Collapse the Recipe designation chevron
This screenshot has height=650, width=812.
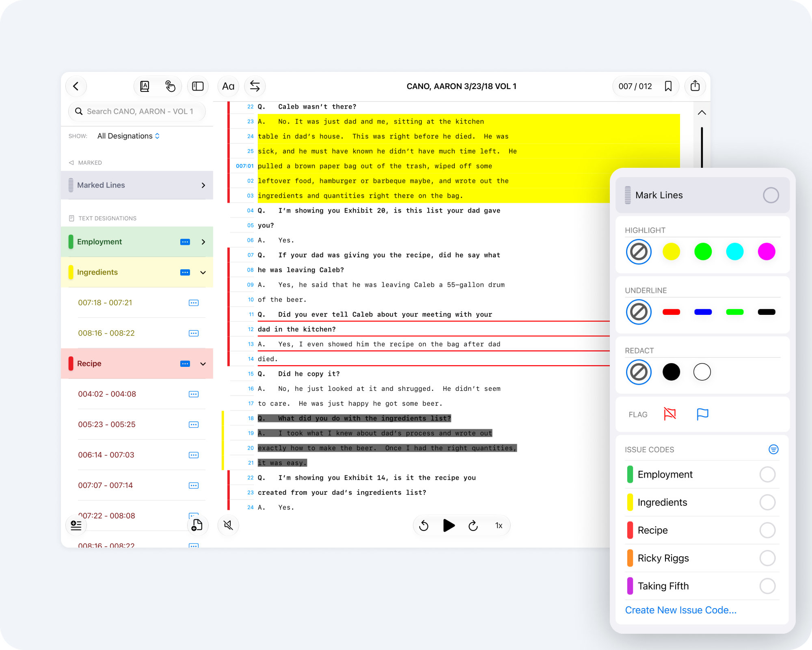(x=203, y=364)
